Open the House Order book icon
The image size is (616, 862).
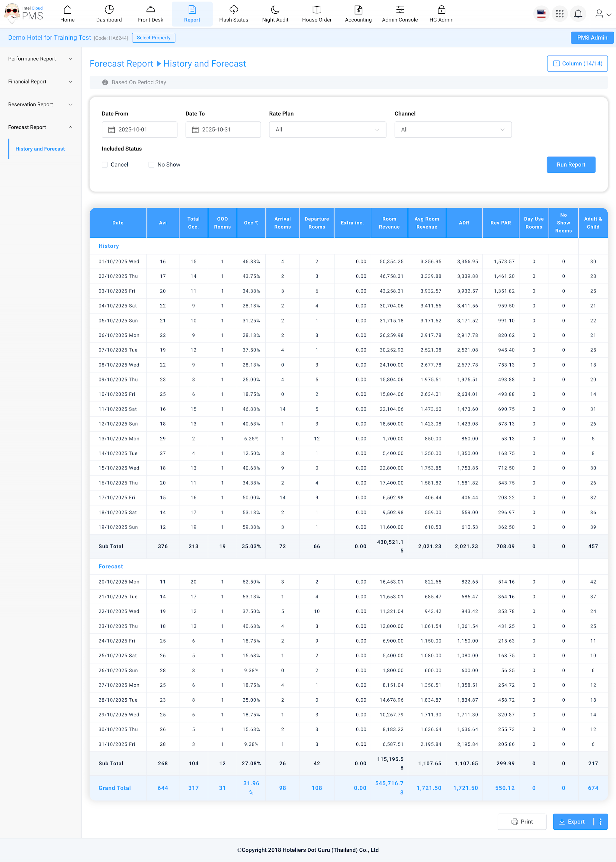tap(316, 10)
